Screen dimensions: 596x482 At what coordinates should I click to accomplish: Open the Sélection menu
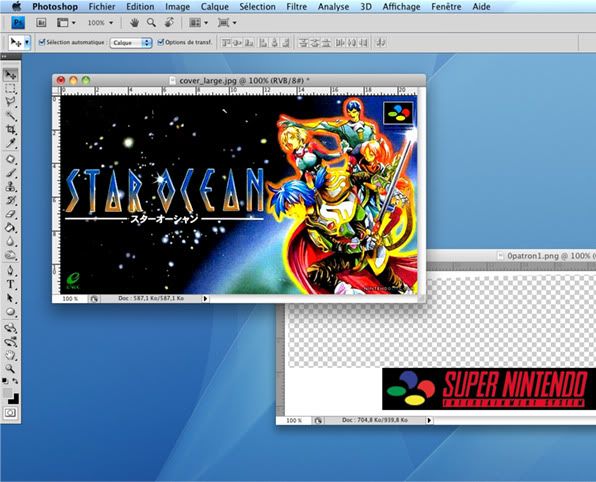[x=257, y=6]
